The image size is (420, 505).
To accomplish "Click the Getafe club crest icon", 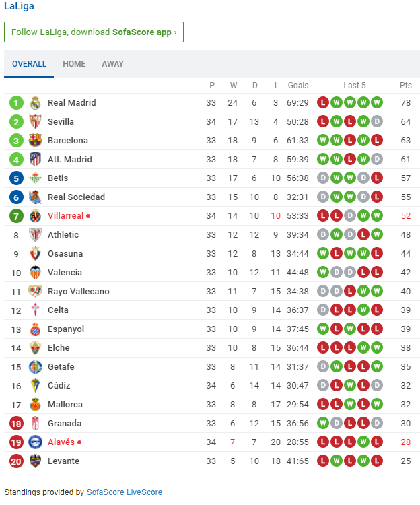I will [35, 367].
